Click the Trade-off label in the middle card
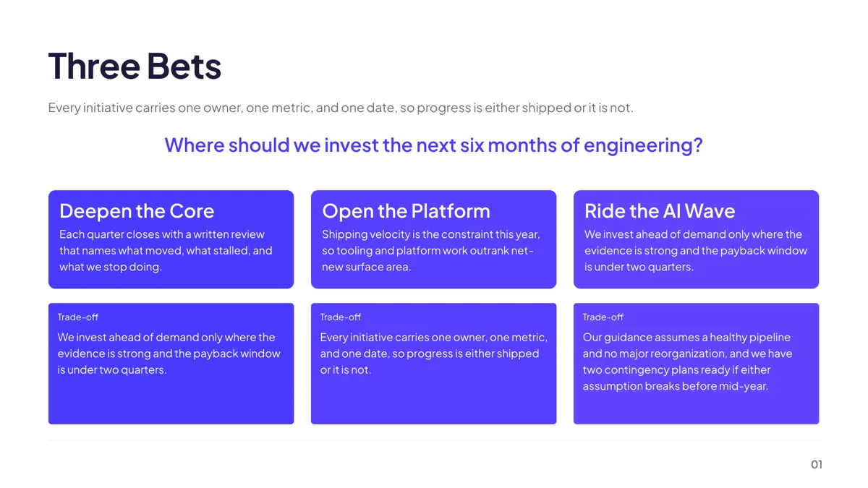This screenshot has height=488, width=868. (x=341, y=317)
